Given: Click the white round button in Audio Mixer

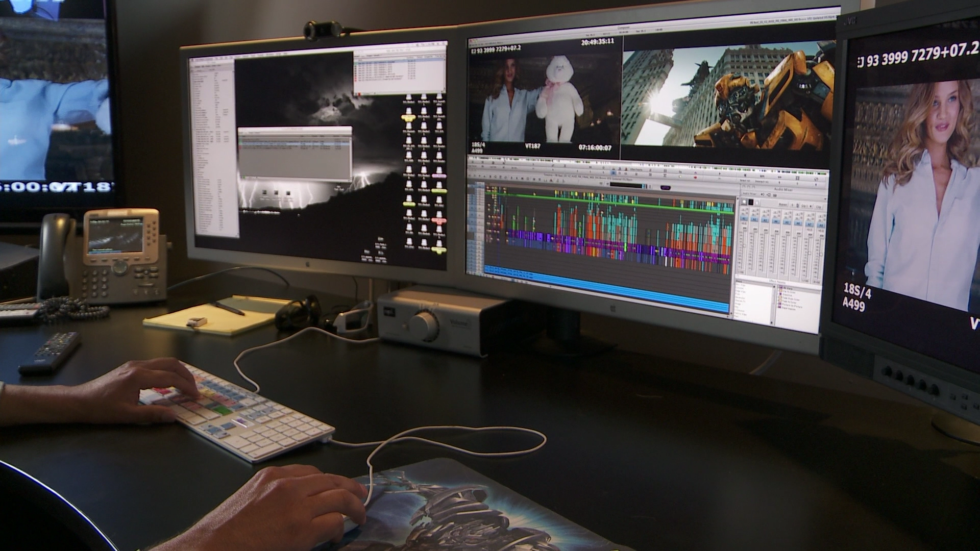Looking at the screenshot, I should coord(744,202).
